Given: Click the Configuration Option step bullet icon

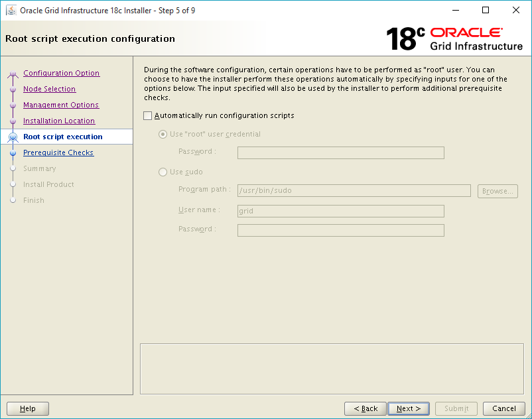Looking at the screenshot, I should [13, 73].
